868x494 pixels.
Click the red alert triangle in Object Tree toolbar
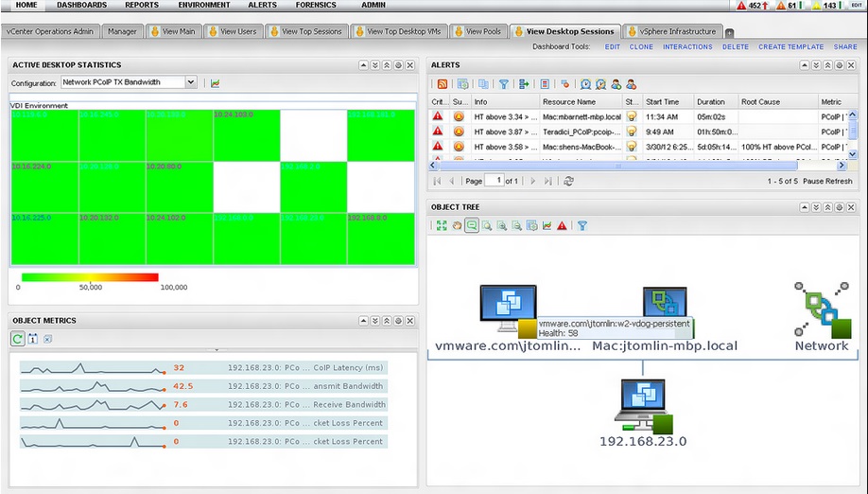[562, 225]
